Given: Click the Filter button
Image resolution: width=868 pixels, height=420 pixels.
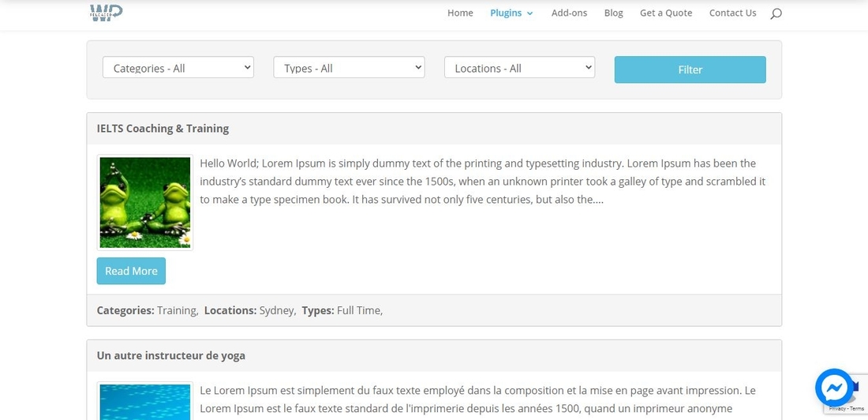Looking at the screenshot, I should (690, 69).
